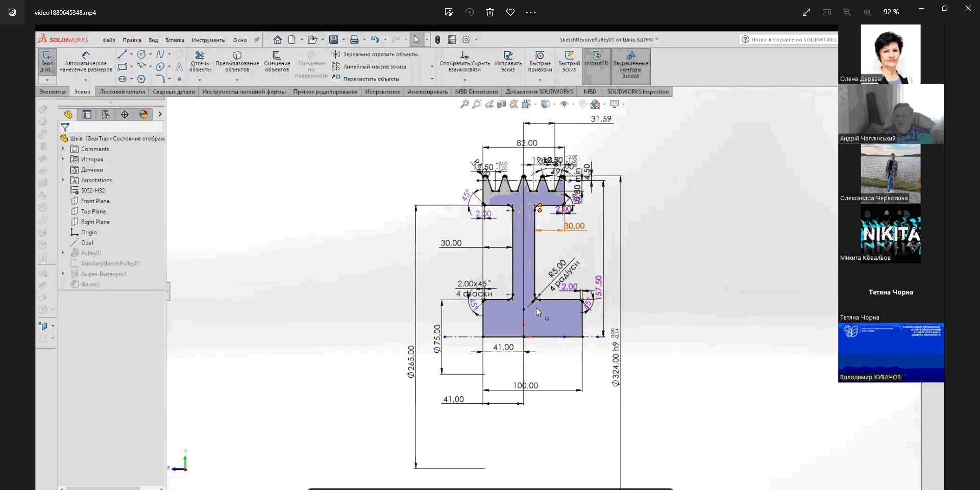Expand the Pulley01 feature node

point(63,253)
